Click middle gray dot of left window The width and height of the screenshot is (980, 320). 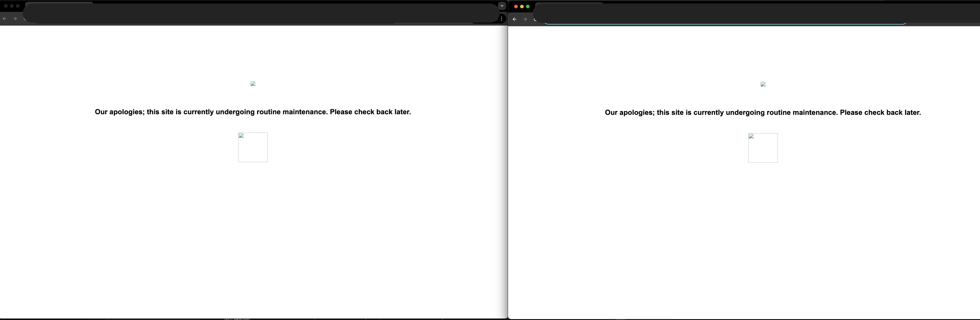[x=12, y=6]
